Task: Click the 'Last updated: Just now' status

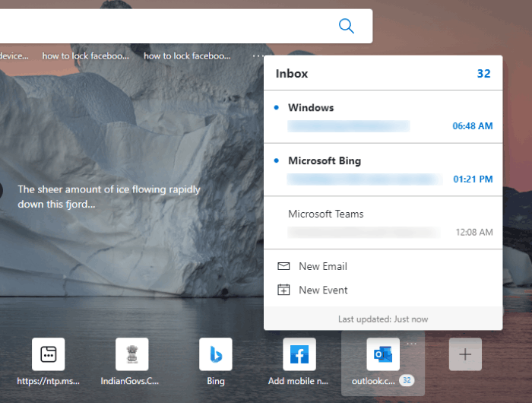Action: 383,319
